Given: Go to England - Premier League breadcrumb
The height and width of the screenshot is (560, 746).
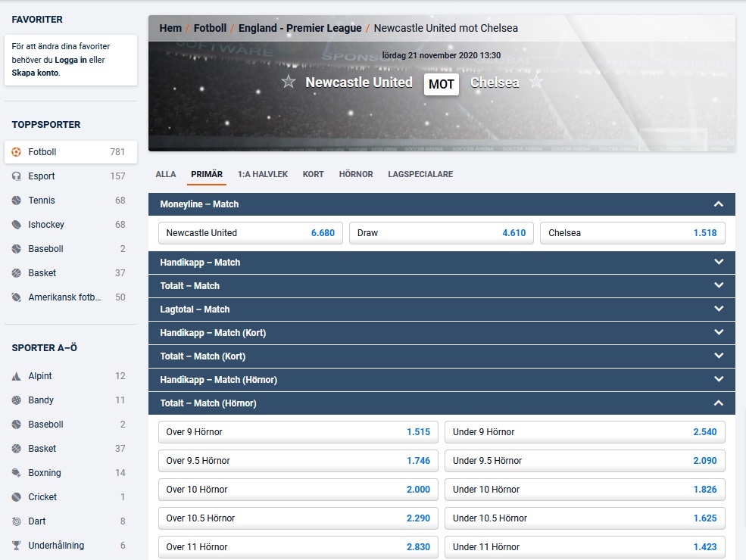Looking at the screenshot, I should point(300,29).
